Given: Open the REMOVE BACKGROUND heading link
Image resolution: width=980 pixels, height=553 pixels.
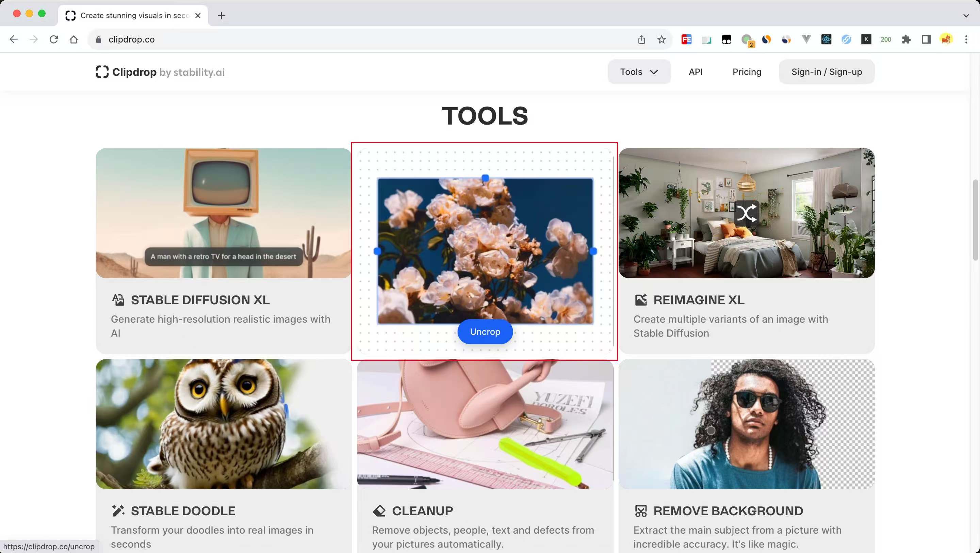Looking at the screenshot, I should [728, 510].
